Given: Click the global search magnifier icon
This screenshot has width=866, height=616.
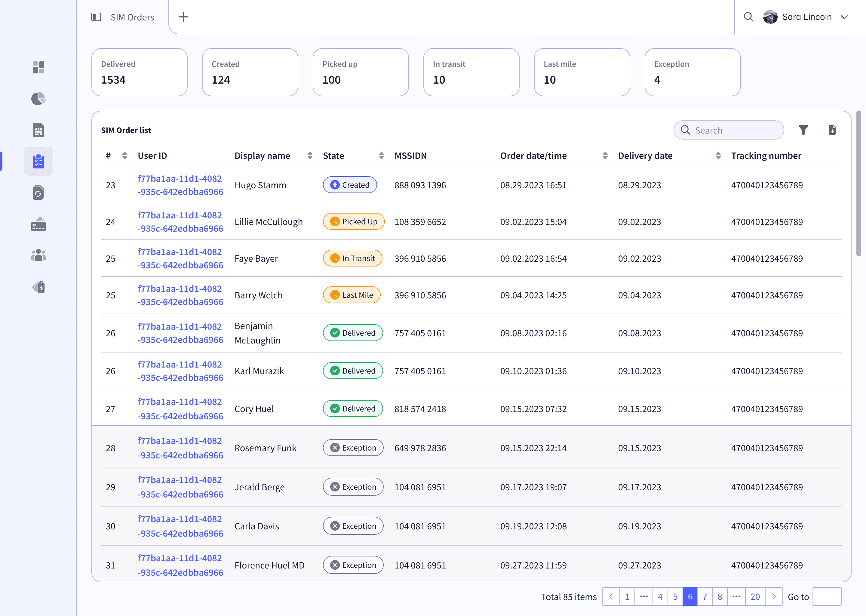Looking at the screenshot, I should point(748,17).
